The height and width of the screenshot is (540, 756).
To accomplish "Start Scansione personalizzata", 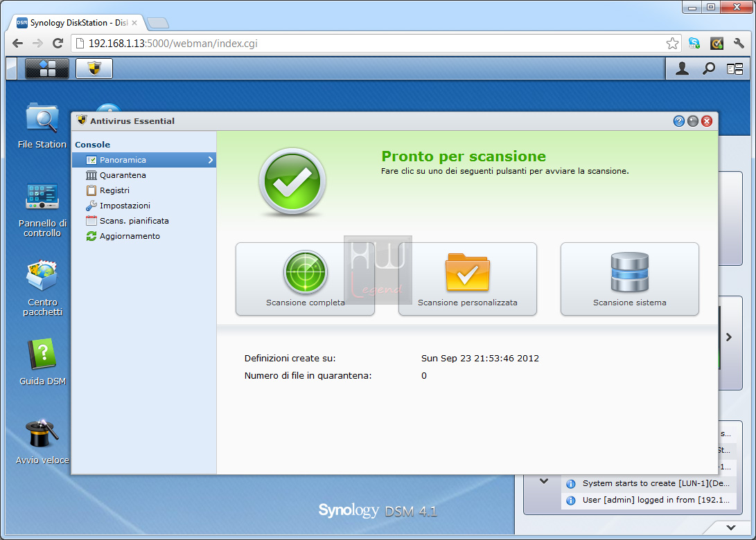I will tap(468, 280).
